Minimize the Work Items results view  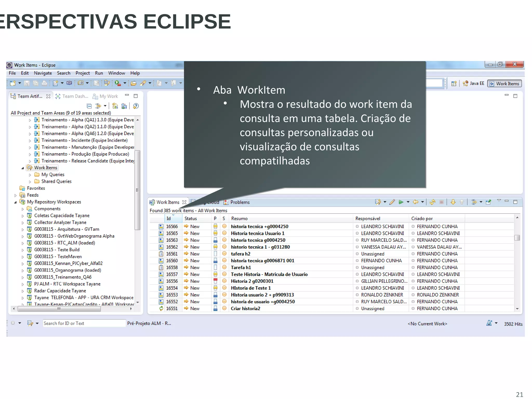[x=507, y=201]
